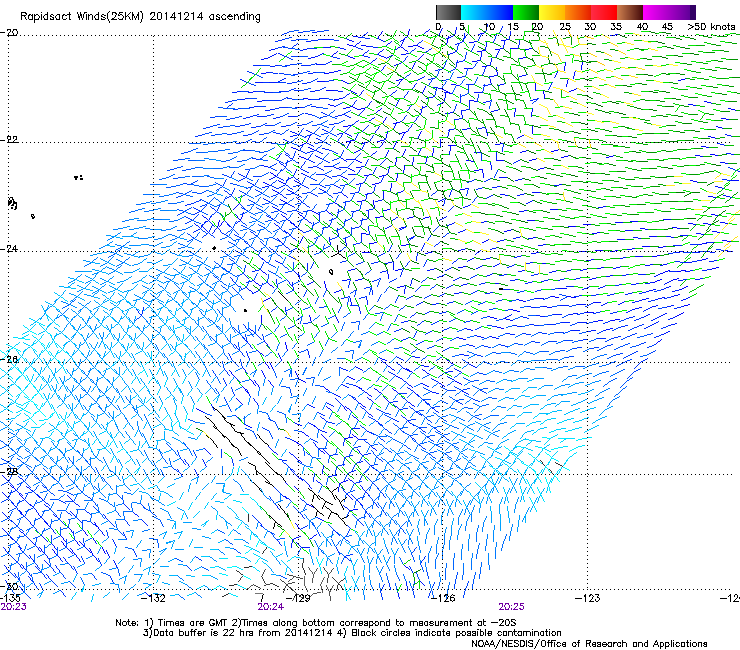The height and width of the screenshot is (650, 740).
Task: Click the '35' legend scale number
Action: pyautogui.click(x=616, y=27)
